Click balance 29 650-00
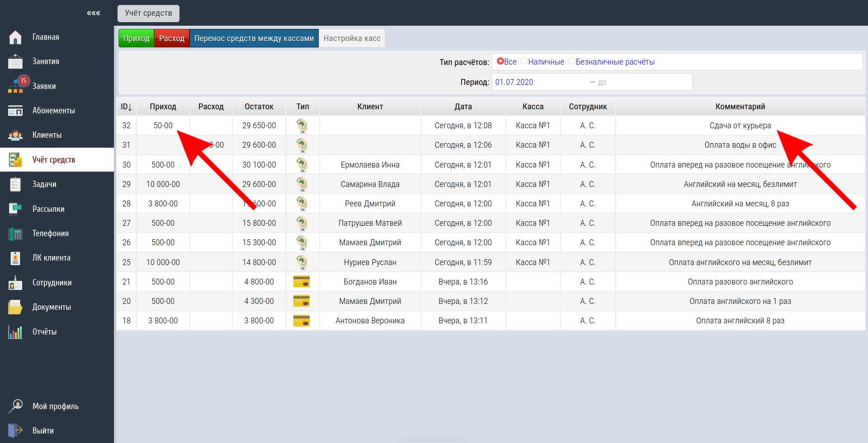The image size is (868, 443). (259, 126)
